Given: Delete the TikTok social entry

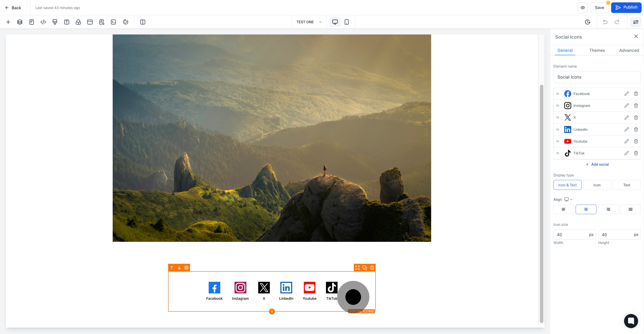Looking at the screenshot, I should pos(636,153).
